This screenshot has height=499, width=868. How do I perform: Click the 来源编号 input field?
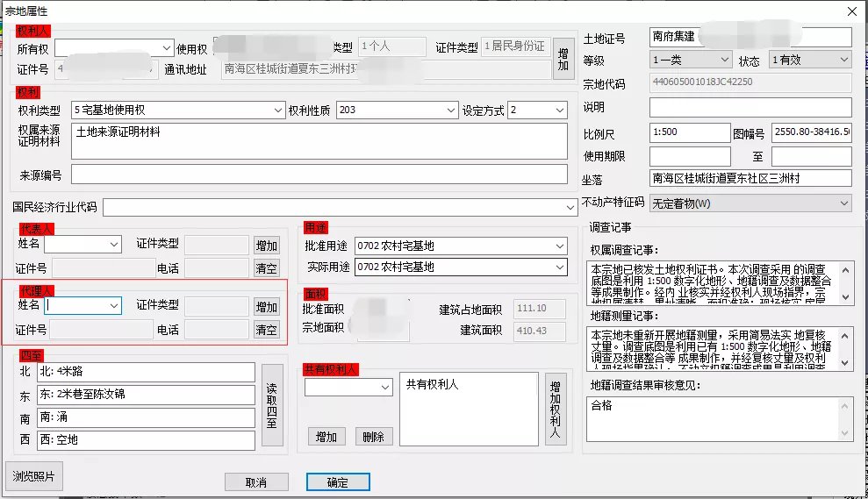(x=319, y=175)
